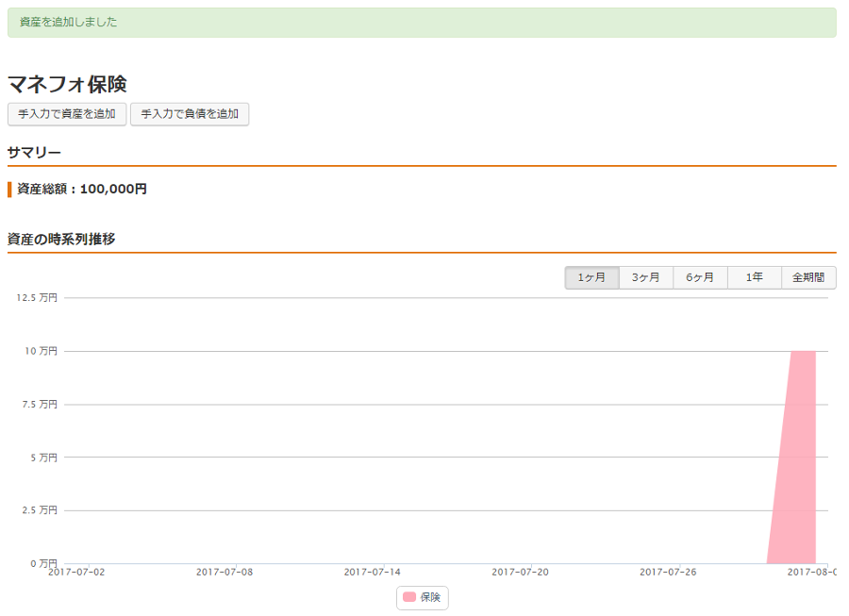
Task: Show the 1年 chart period
Action: click(x=755, y=277)
